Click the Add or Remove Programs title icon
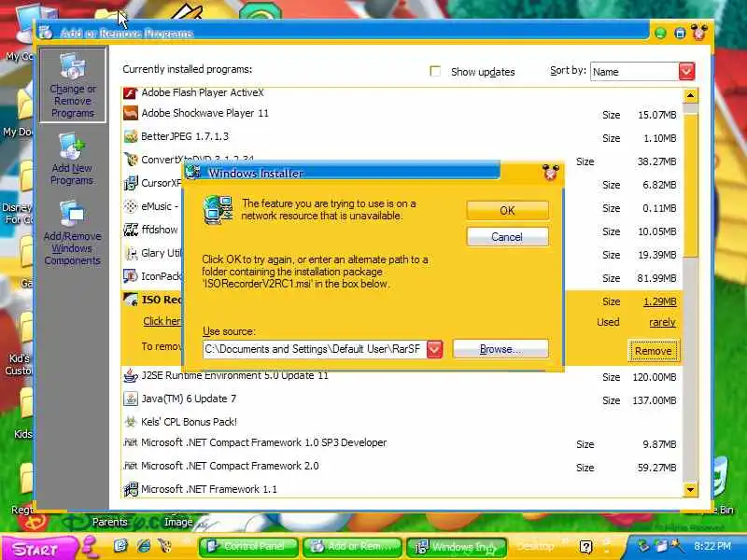Viewport: 747px width, 560px height. coord(46,32)
